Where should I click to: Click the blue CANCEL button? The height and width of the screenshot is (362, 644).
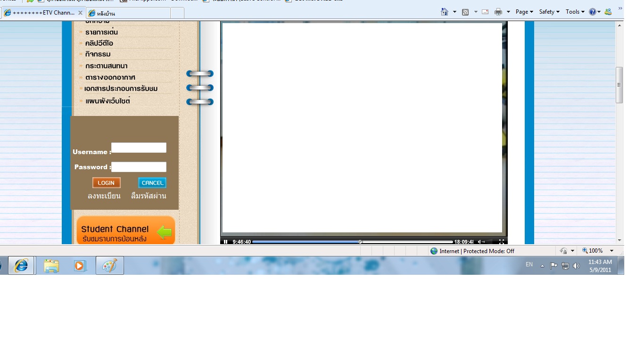152,183
